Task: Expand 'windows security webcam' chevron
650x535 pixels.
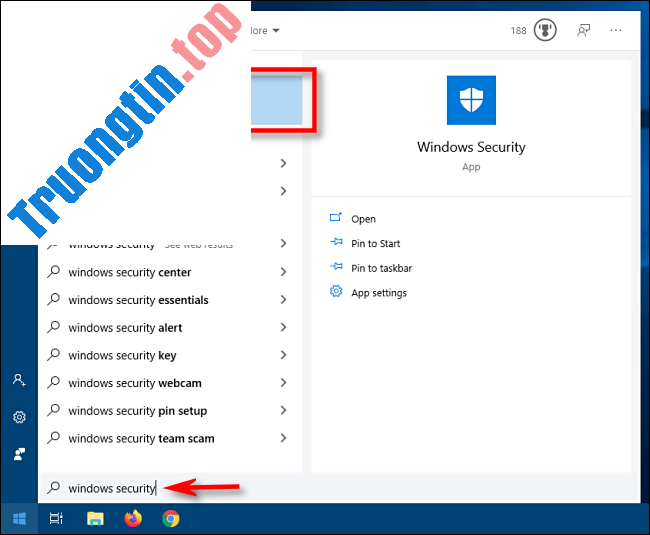Action: pos(284,382)
